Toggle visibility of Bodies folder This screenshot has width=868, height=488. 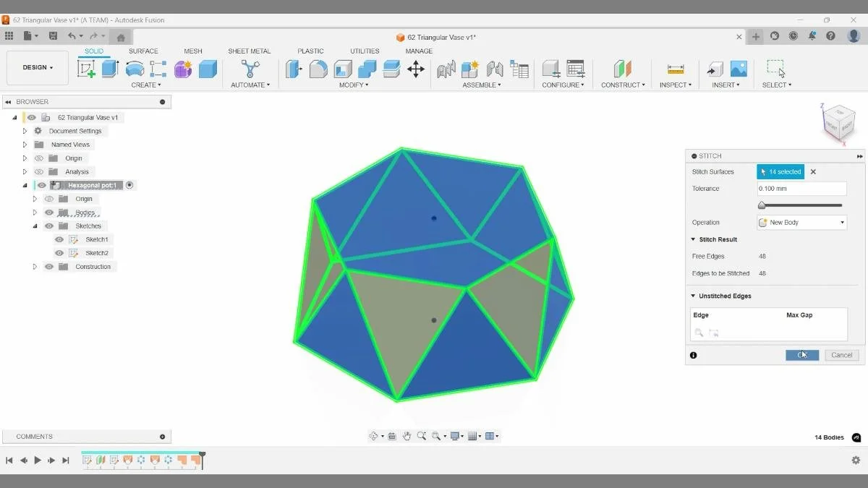click(x=49, y=213)
